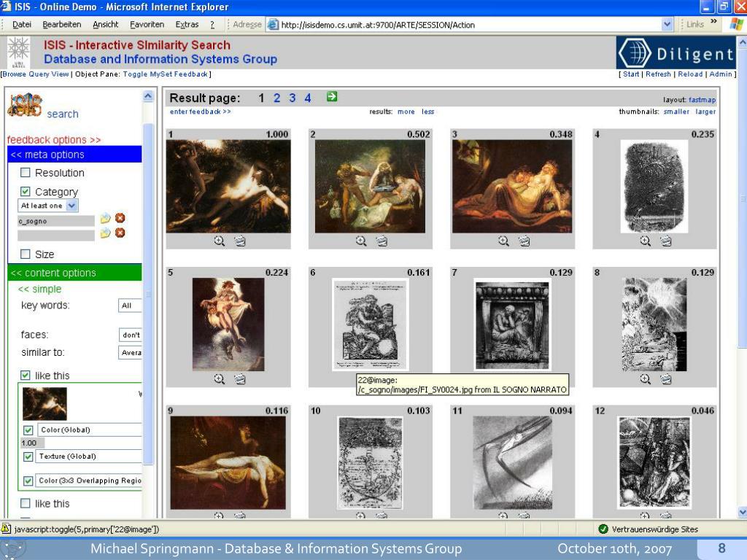Viewport: 747px width, 560px height.
Task: Expand feedback options section
Action: [x=54, y=139]
